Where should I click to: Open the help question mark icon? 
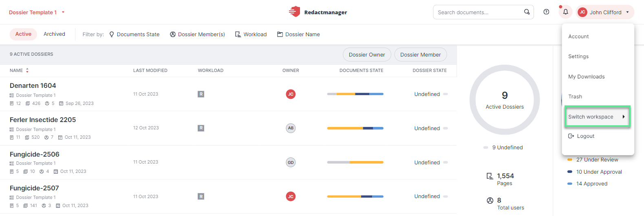click(546, 12)
